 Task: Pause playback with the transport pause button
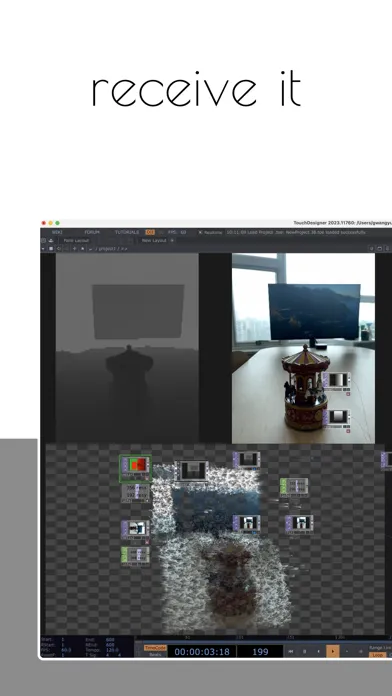pyautogui.click(x=305, y=651)
